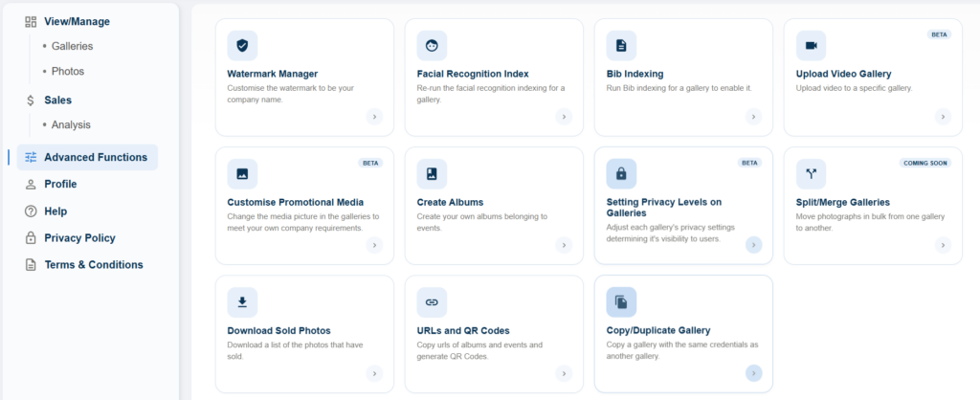This screenshot has height=400, width=980.
Task: Click the Watermark Manager card title
Action: 273,74
